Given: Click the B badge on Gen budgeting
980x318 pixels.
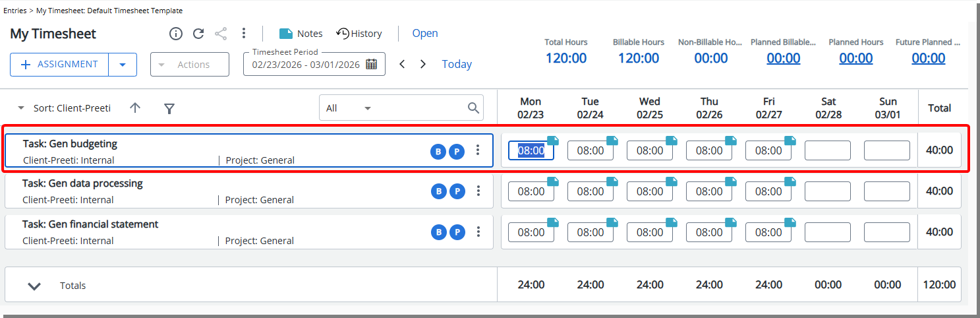Looking at the screenshot, I should (438, 152).
